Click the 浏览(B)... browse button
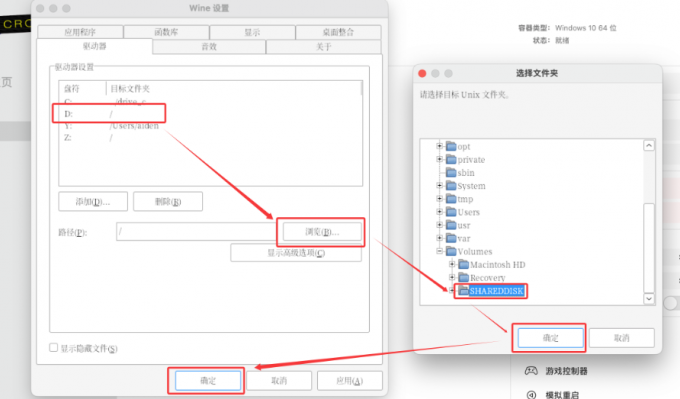This screenshot has height=399, width=680. [322, 232]
